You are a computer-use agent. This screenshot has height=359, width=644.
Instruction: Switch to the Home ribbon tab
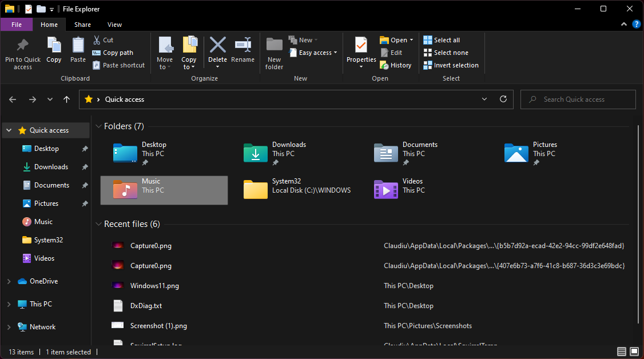click(49, 25)
